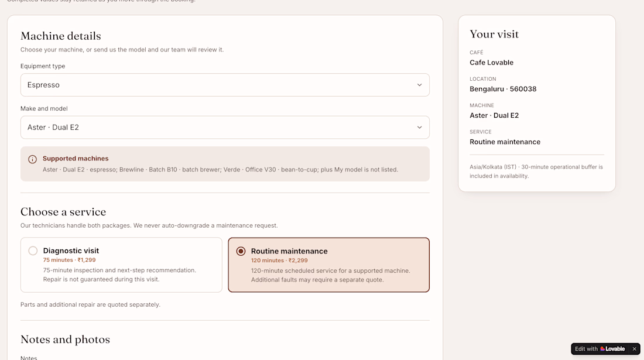644x360 pixels.
Task: Click "Routine maintenance" value in visit summary
Action: (505, 142)
